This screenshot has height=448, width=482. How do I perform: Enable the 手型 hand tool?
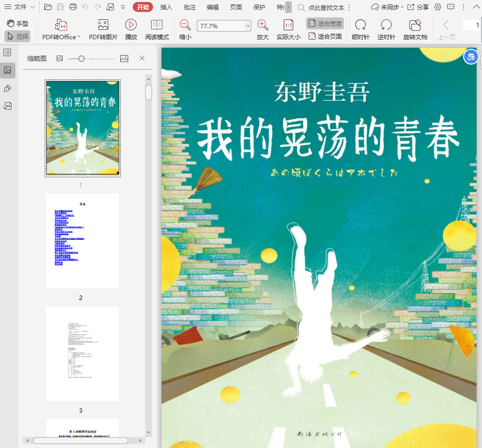click(x=18, y=23)
